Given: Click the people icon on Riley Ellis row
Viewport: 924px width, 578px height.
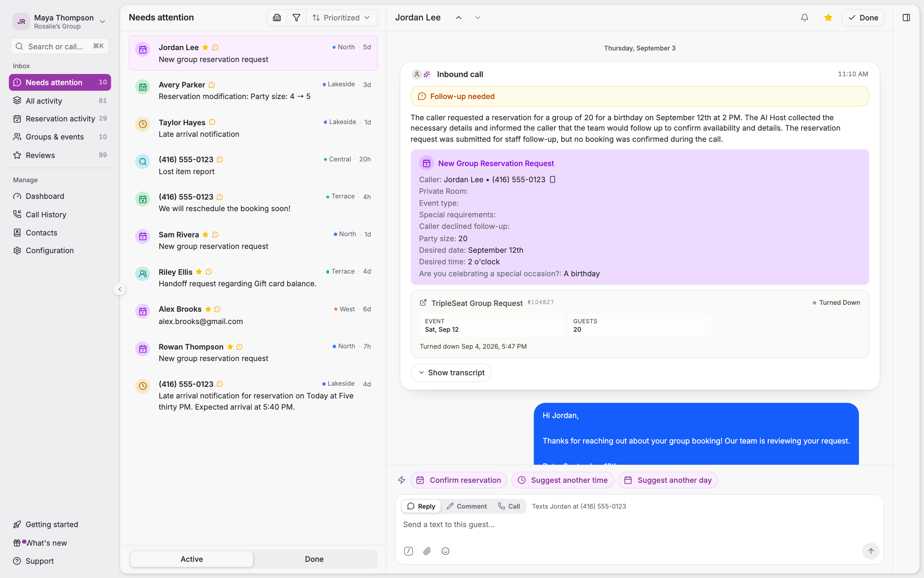Looking at the screenshot, I should point(143,274).
